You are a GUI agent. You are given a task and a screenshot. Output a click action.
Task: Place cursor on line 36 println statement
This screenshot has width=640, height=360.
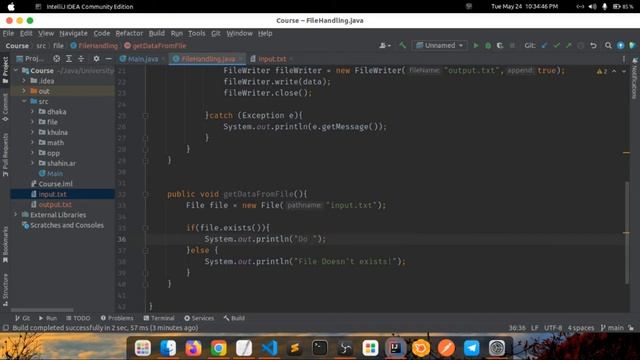point(265,239)
